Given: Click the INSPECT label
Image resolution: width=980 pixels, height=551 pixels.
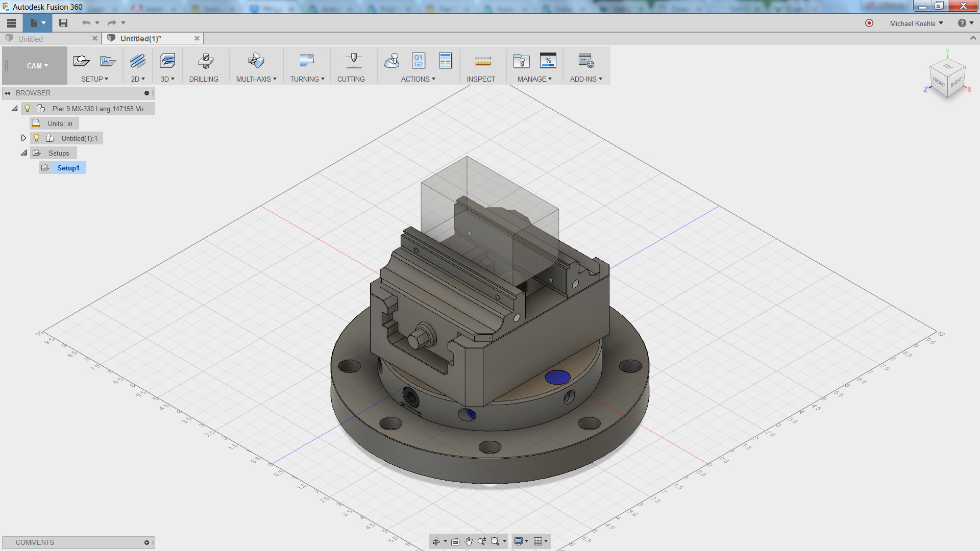Looking at the screenshot, I should coord(481,79).
